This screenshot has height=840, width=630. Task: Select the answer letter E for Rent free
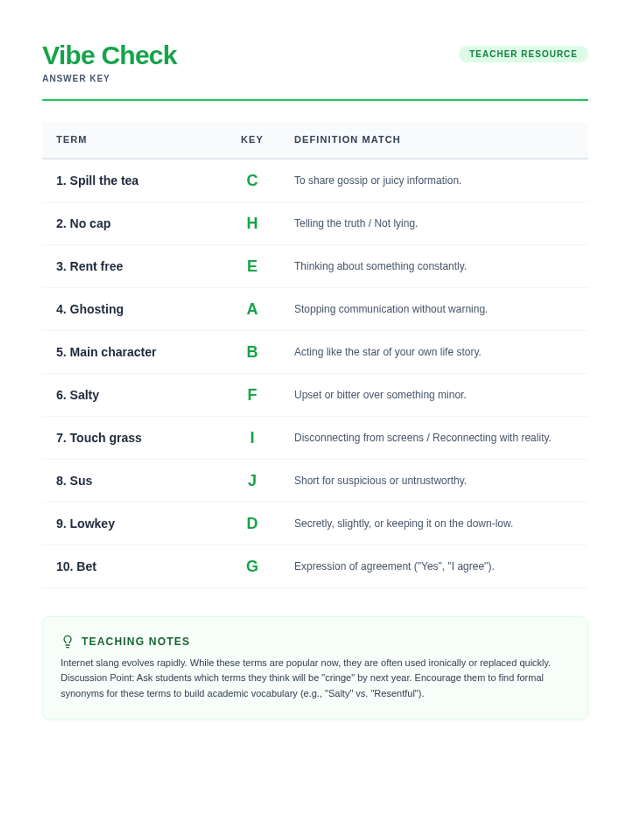point(252,266)
